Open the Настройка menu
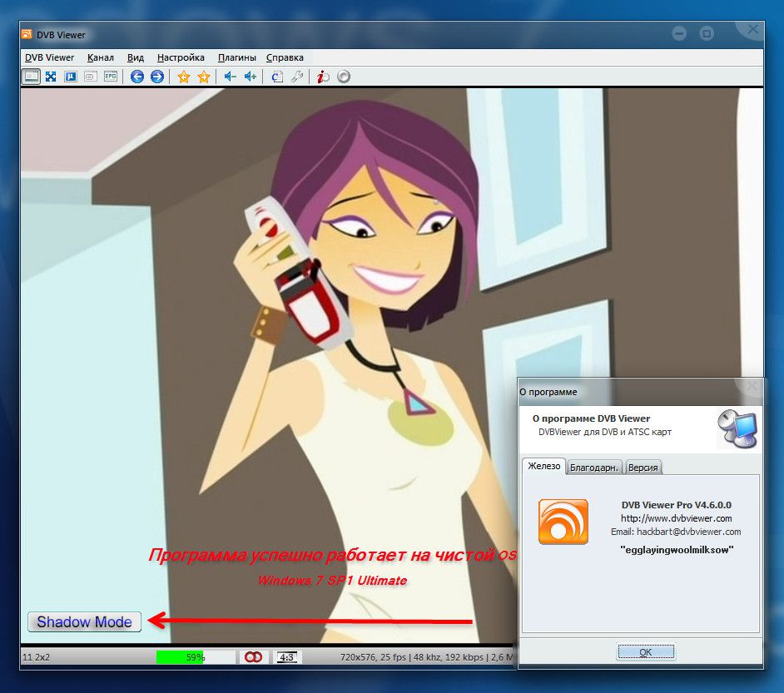784x693 pixels. tap(181, 57)
